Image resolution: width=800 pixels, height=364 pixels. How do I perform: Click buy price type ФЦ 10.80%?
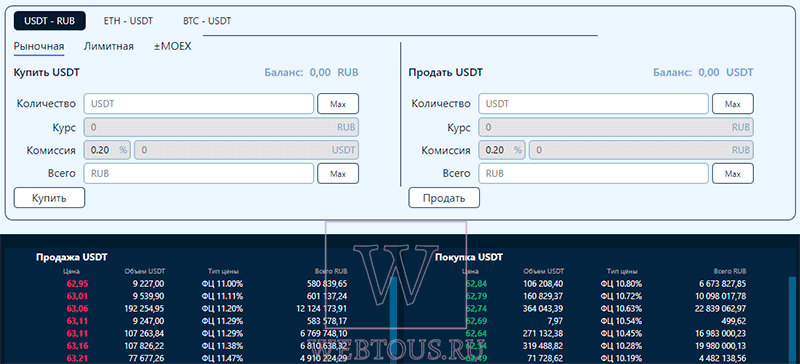[621, 283]
